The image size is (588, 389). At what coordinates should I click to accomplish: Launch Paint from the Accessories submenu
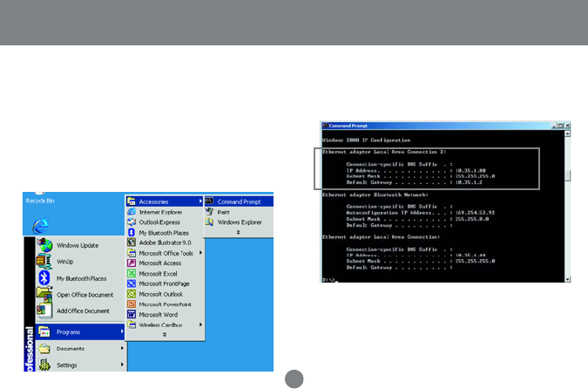[x=239, y=212]
